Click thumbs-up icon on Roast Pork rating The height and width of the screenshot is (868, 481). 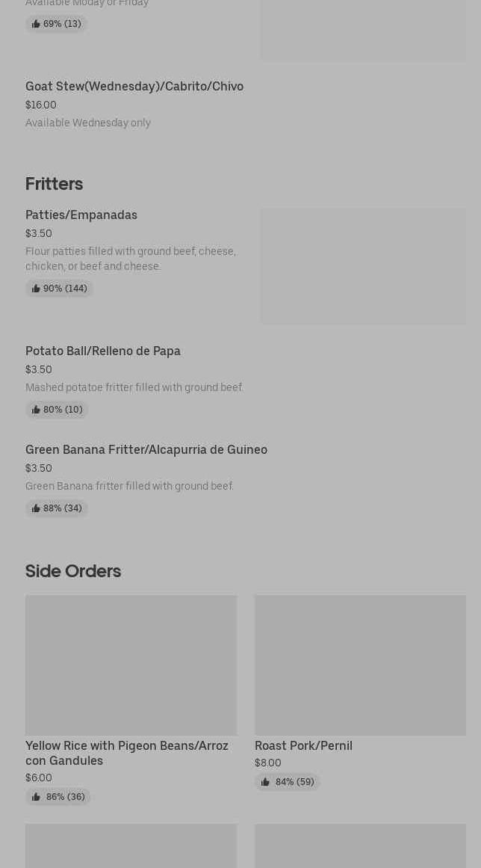(265, 782)
